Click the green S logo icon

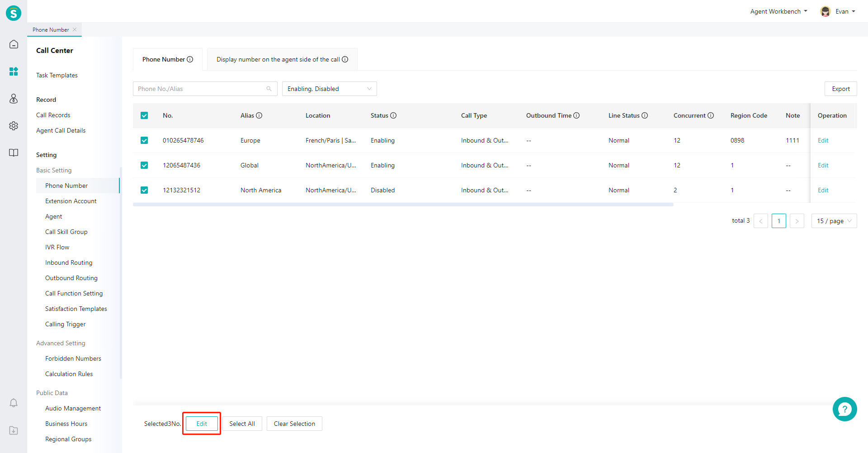tap(14, 13)
